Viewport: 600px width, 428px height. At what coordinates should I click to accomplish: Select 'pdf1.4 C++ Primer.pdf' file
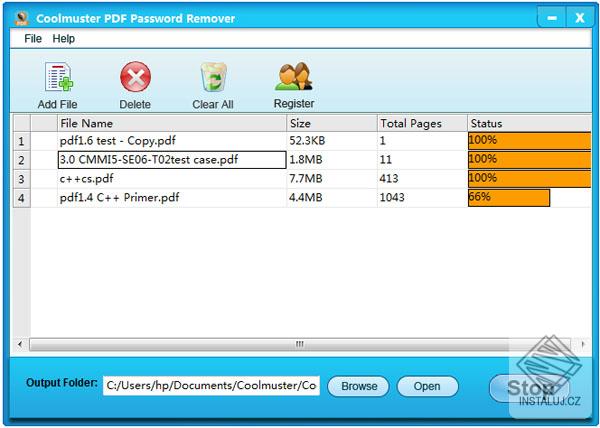tap(172, 198)
